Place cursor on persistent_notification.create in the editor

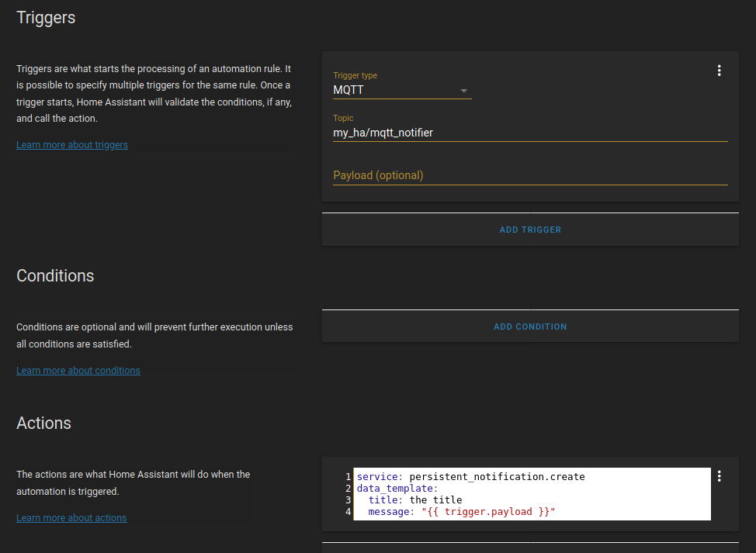click(x=497, y=476)
